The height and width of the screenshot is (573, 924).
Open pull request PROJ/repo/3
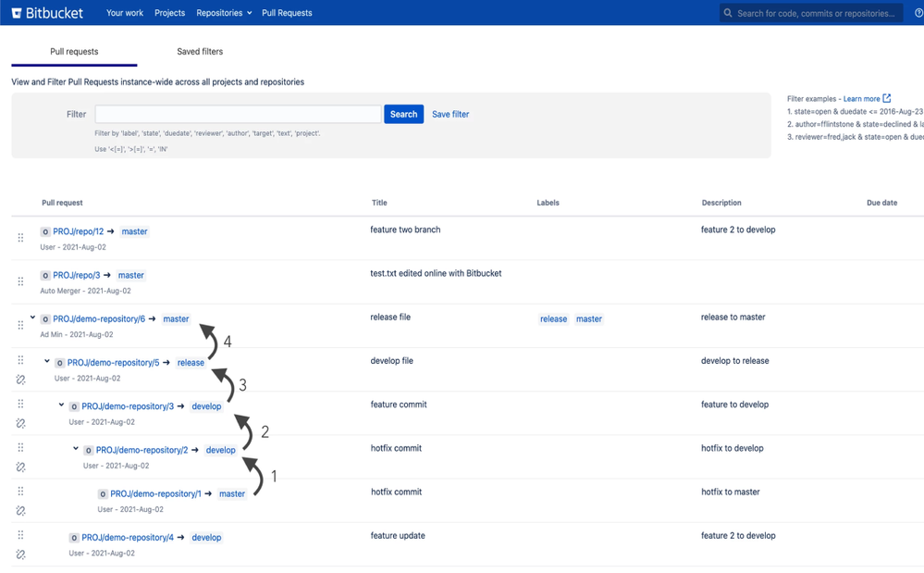77,275
